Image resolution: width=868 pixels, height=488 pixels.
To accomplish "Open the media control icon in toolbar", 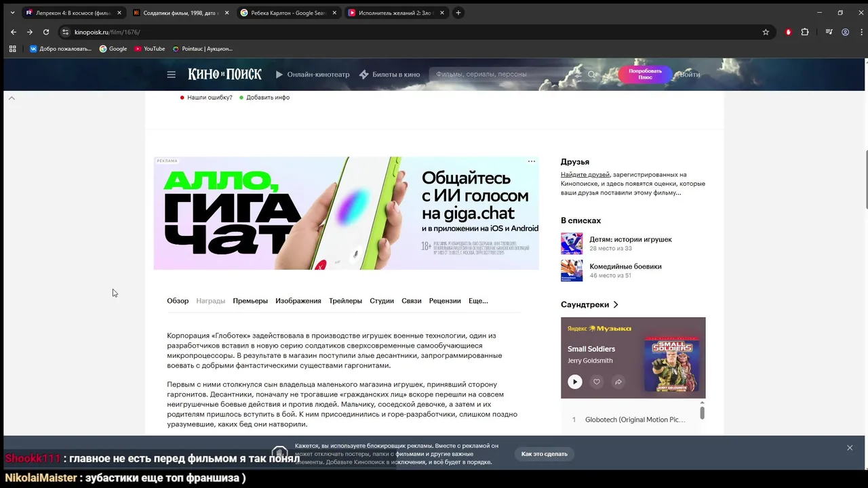I will (829, 32).
